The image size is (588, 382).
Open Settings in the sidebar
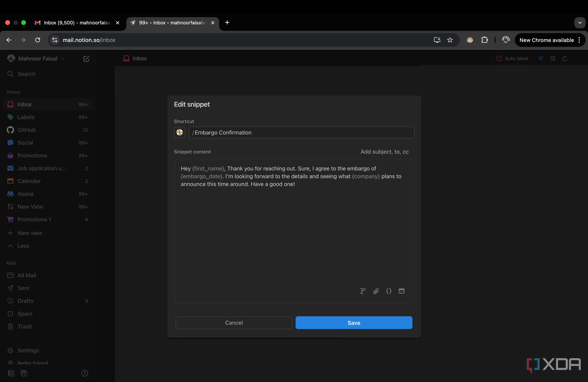48,351
